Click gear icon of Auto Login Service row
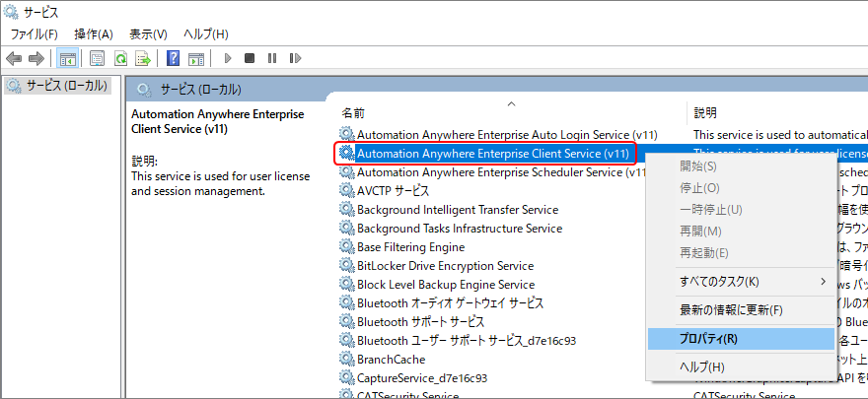This screenshot has width=868, height=399. pos(346,134)
